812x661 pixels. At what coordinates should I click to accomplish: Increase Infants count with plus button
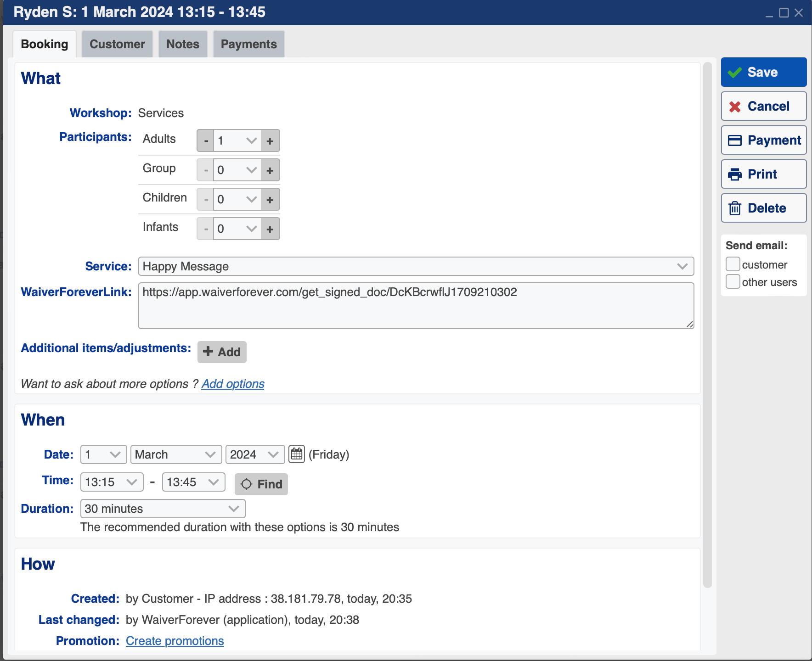coord(270,229)
